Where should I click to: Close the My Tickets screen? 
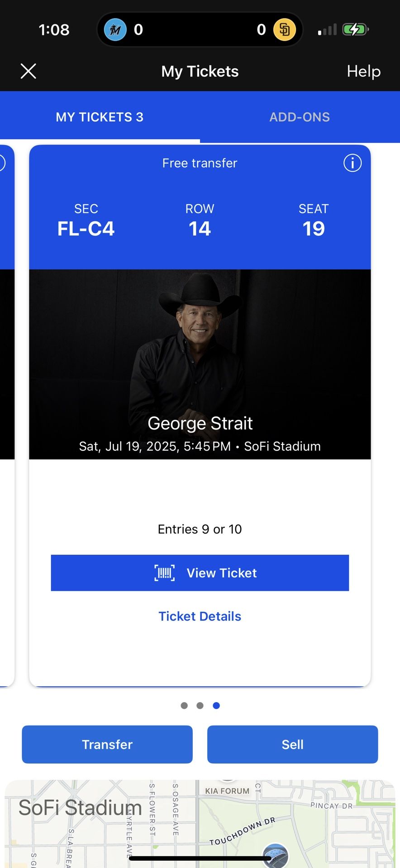click(x=28, y=71)
